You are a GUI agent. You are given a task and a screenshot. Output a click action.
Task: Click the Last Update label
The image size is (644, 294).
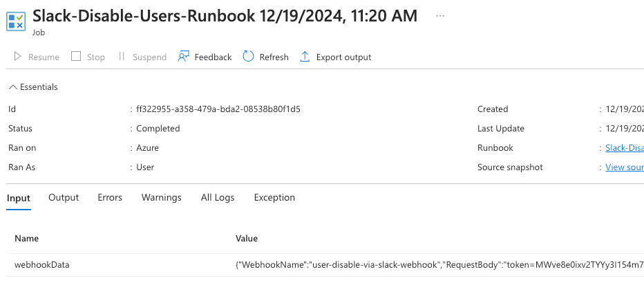tap(501, 128)
